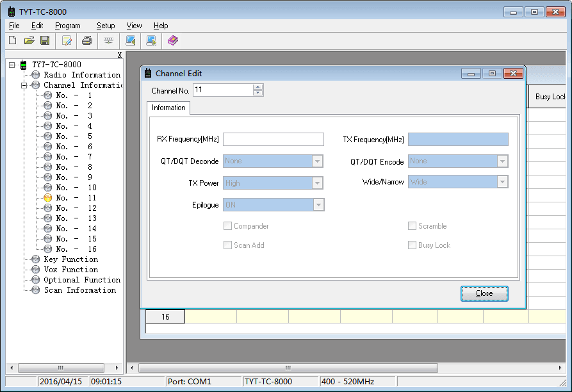Click the Open file folder icon

pos(29,41)
